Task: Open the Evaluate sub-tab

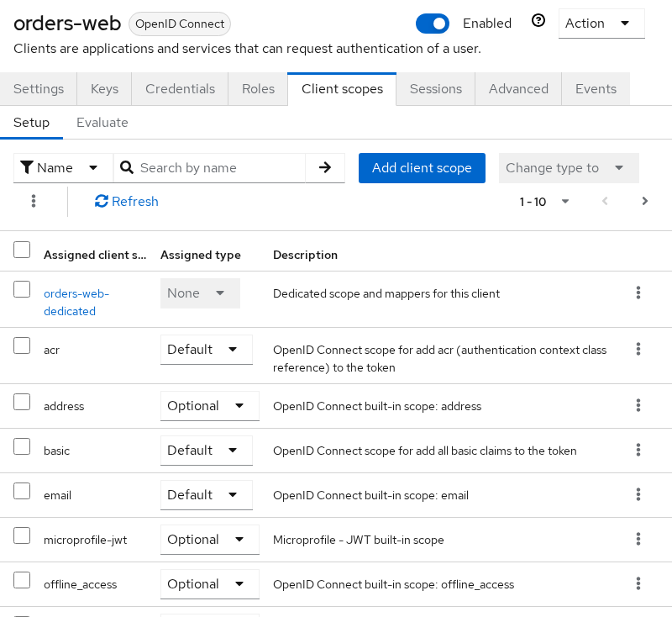Action: click(102, 123)
